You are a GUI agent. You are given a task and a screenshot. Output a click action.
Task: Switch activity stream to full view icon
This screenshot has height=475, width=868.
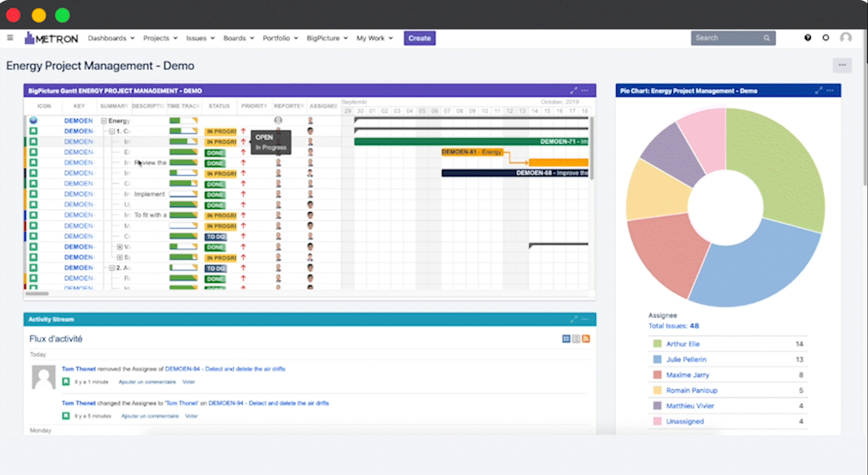566,339
